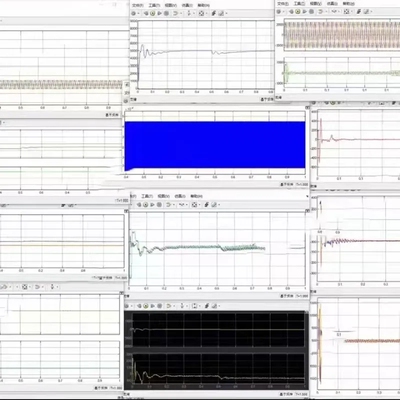Open triggers icon in dense-waveform scope toolbar

click(x=359, y=11)
